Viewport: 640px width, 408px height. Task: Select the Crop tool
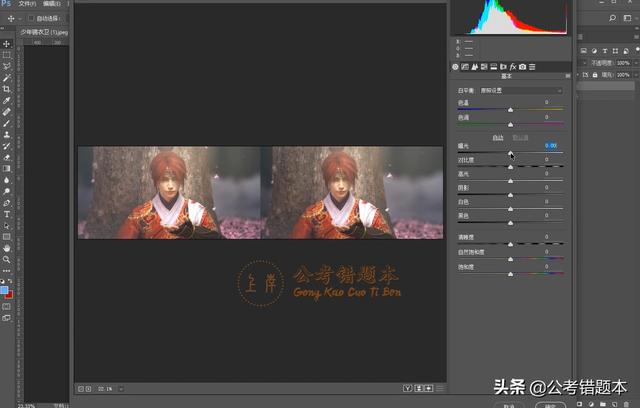[7, 89]
